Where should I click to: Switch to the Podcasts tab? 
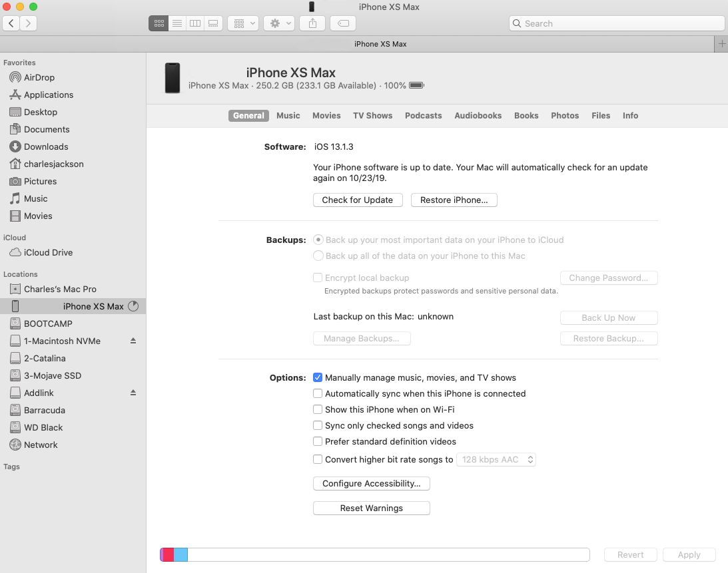point(424,116)
